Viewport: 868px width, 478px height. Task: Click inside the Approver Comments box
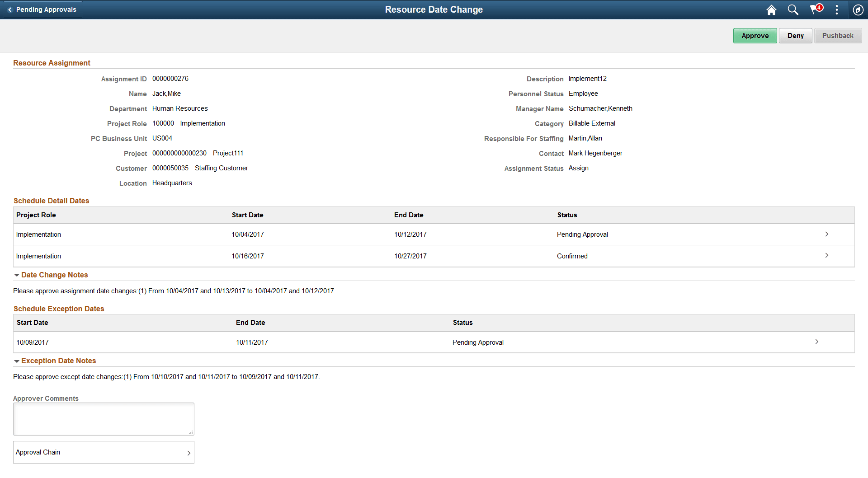[104, 419]
